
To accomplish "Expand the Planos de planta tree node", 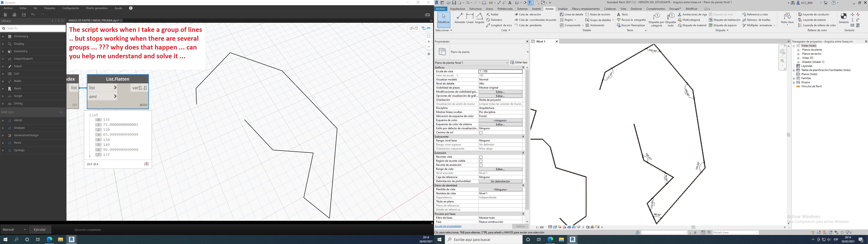I will (x=799, y=49).
